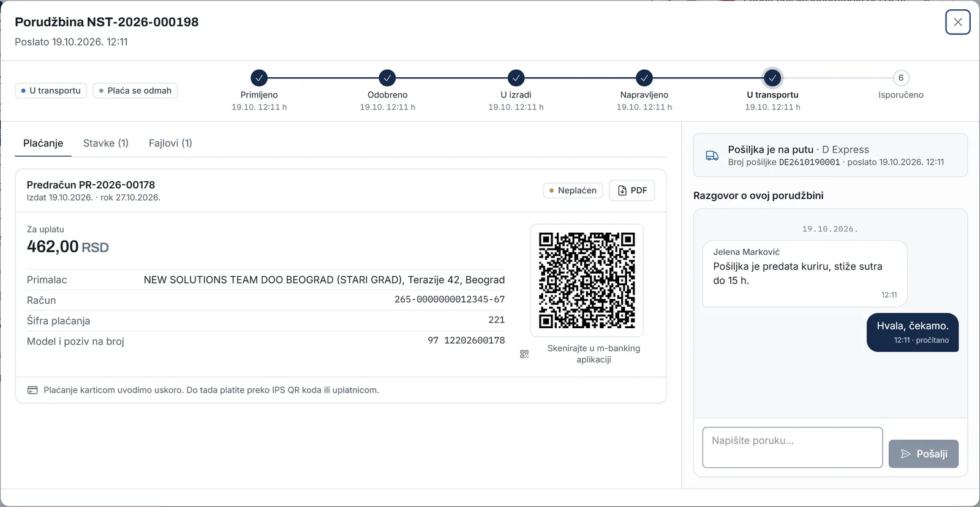Click the Pošiljka je na putu heading
Image resolution: width=980 pixels, height=507 pixels.
click(x=771, y=149)
